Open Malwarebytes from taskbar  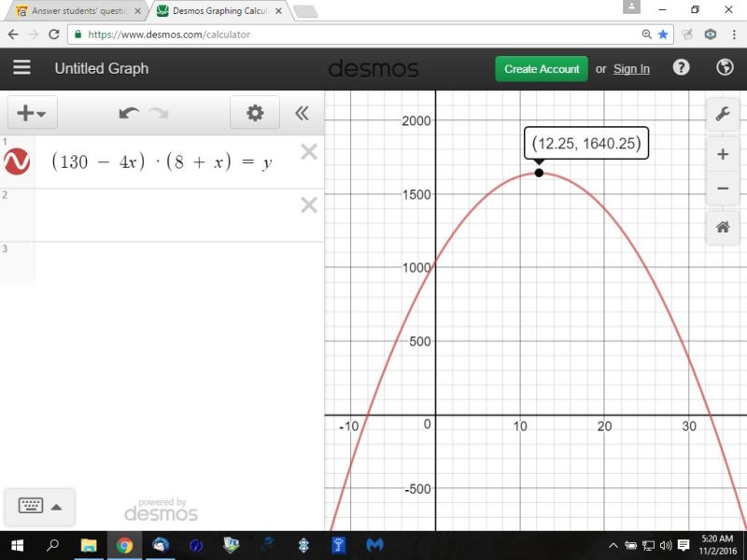click(x=375, y=545)
